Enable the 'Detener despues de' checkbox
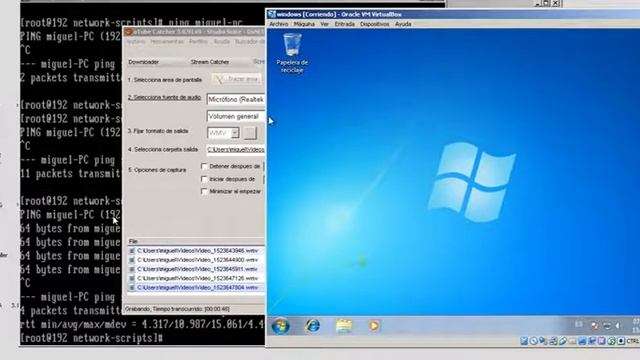The image size is (640, 360). (204, 166)
